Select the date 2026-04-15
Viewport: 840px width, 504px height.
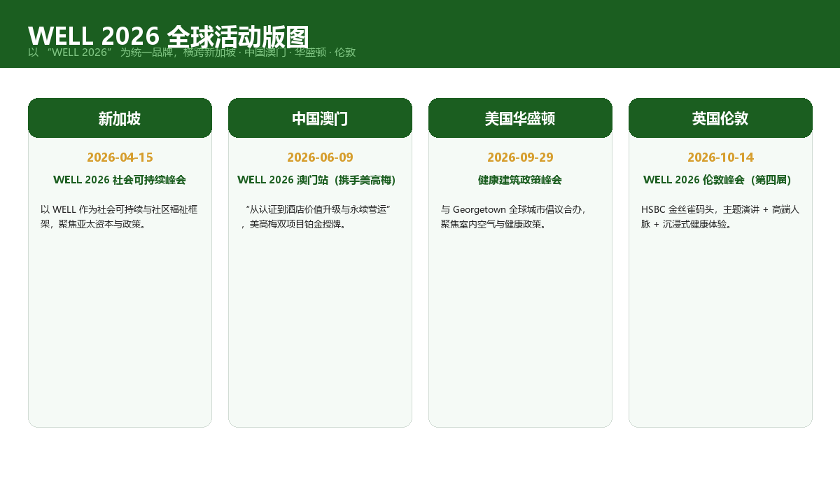click(x=120, y=157)
